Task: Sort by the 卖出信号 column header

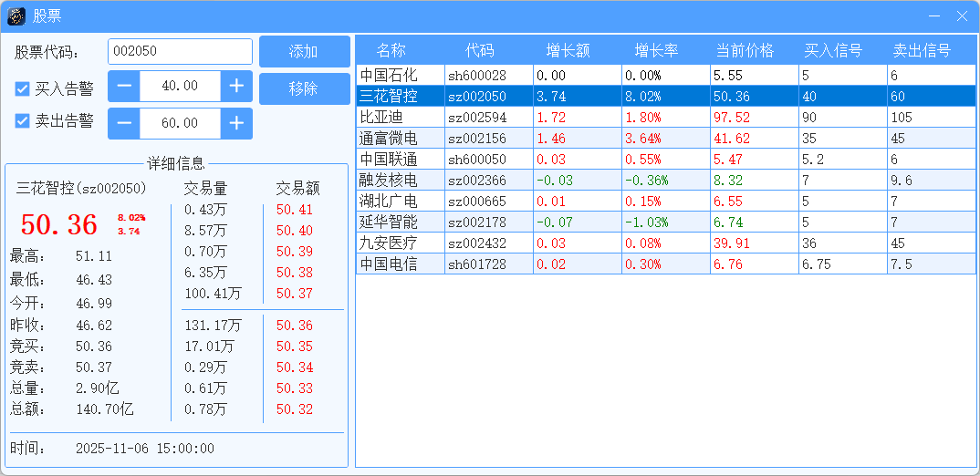Action: 932,50
